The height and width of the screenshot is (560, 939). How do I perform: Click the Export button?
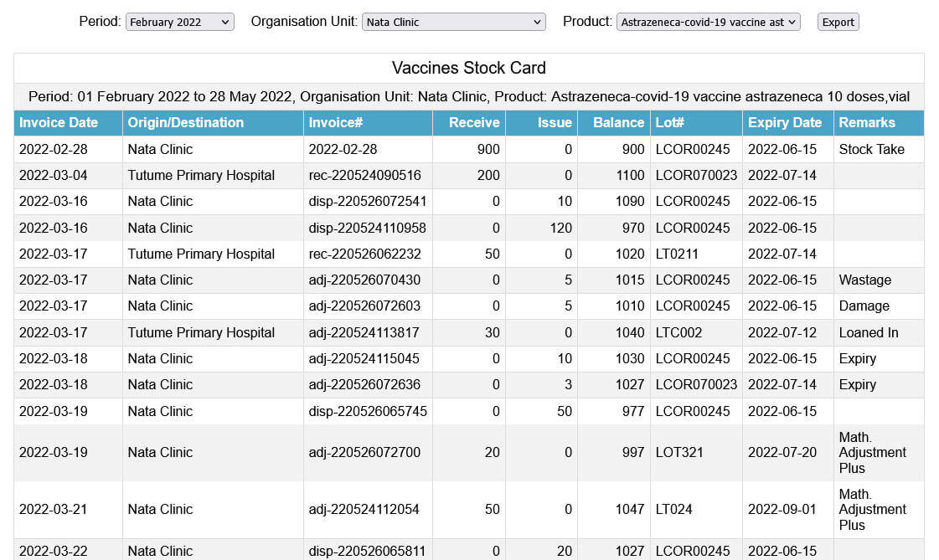[838, 22]
